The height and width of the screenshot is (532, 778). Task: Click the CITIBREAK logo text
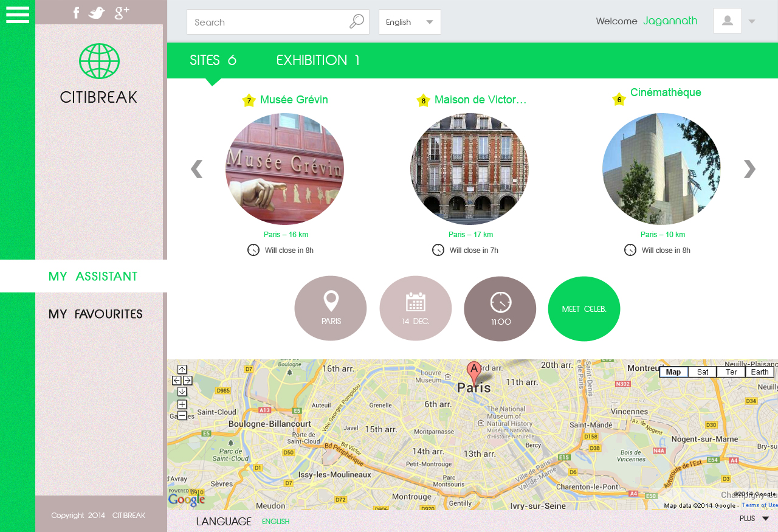coord(98,97)
